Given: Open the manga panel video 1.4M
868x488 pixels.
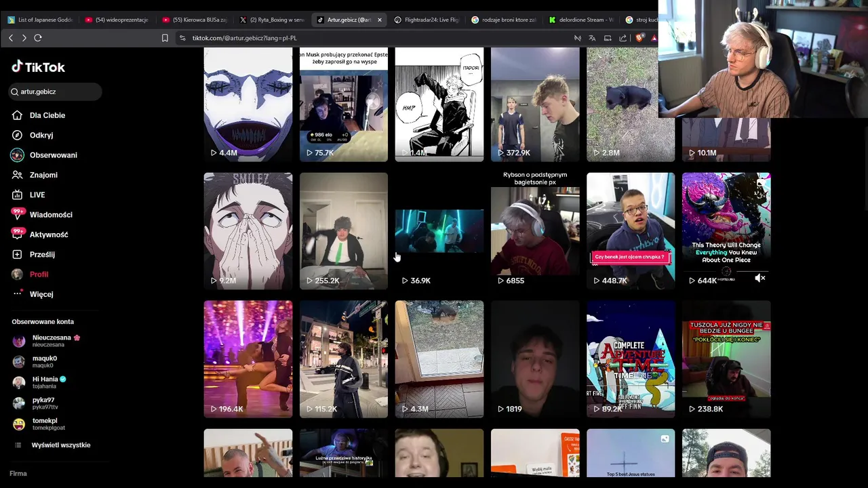Looking at the screenshot, I should tap(439, 104).
